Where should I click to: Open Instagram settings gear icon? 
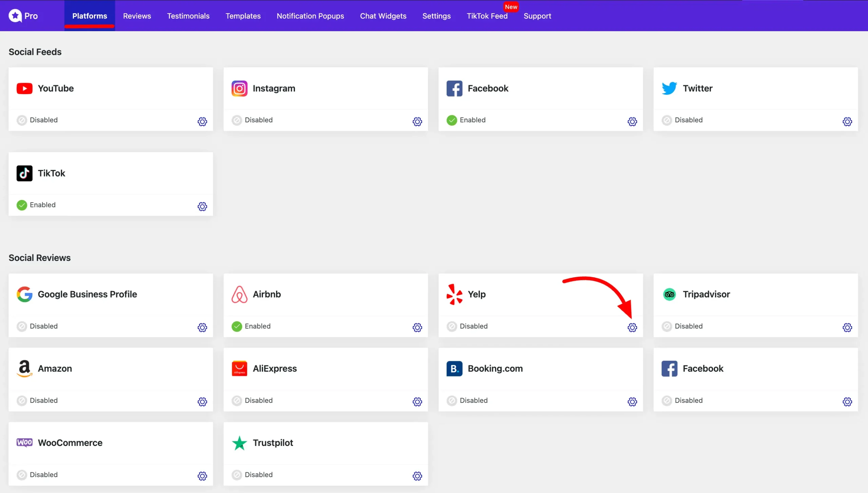click(417, 122)
